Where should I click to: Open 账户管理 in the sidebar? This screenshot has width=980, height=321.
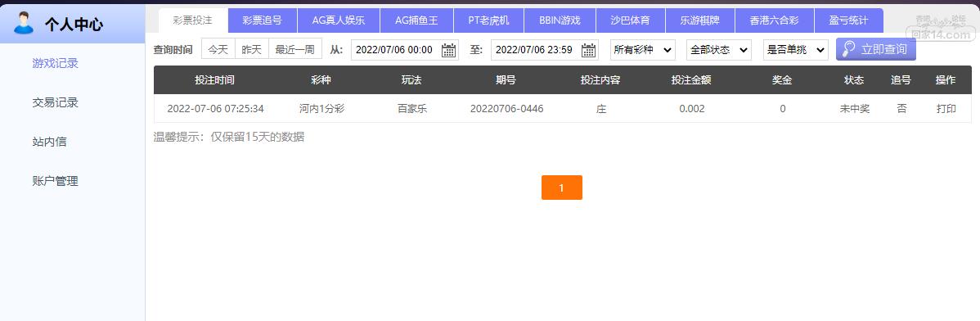pyautogui.click(x=55, y=182)
